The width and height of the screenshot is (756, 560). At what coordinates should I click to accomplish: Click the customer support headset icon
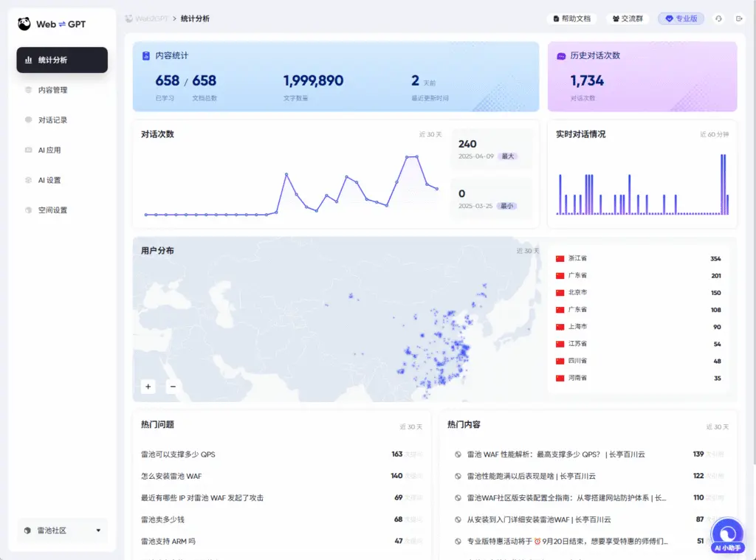coord(718,18)
